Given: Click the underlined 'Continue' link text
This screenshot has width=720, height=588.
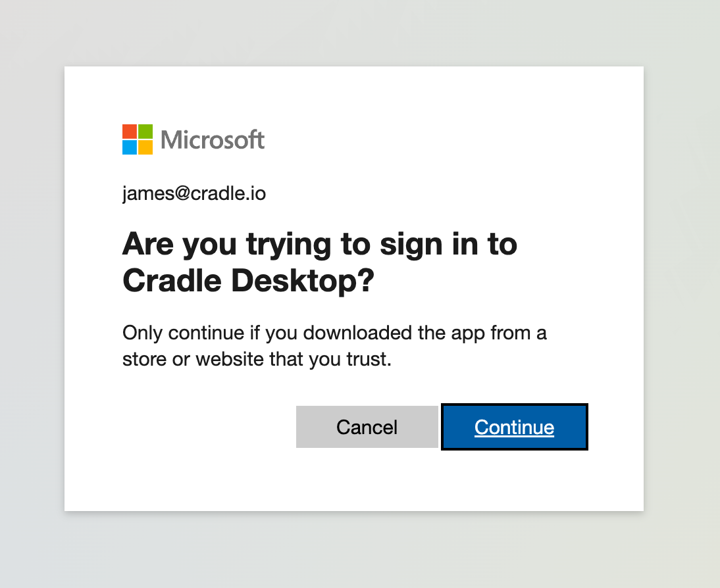Looking at the screenshot, I should click(x=514, y=428).
